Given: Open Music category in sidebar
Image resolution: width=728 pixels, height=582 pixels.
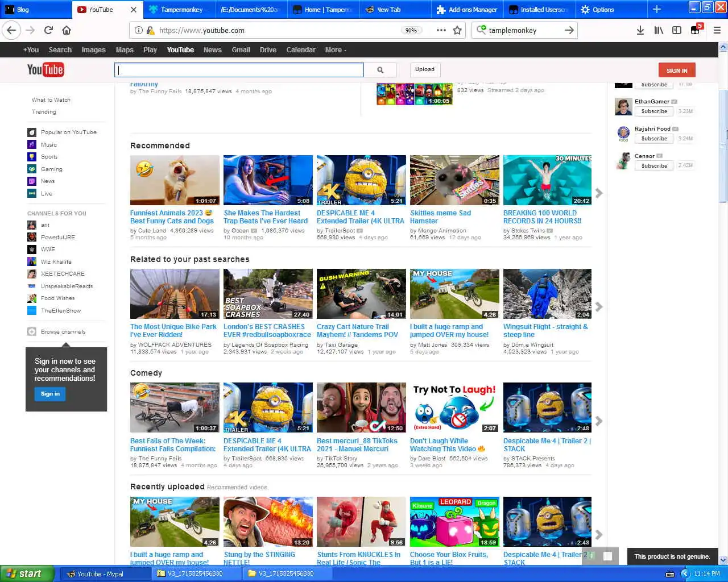Looking at the screenshot, I should (49, 145).
